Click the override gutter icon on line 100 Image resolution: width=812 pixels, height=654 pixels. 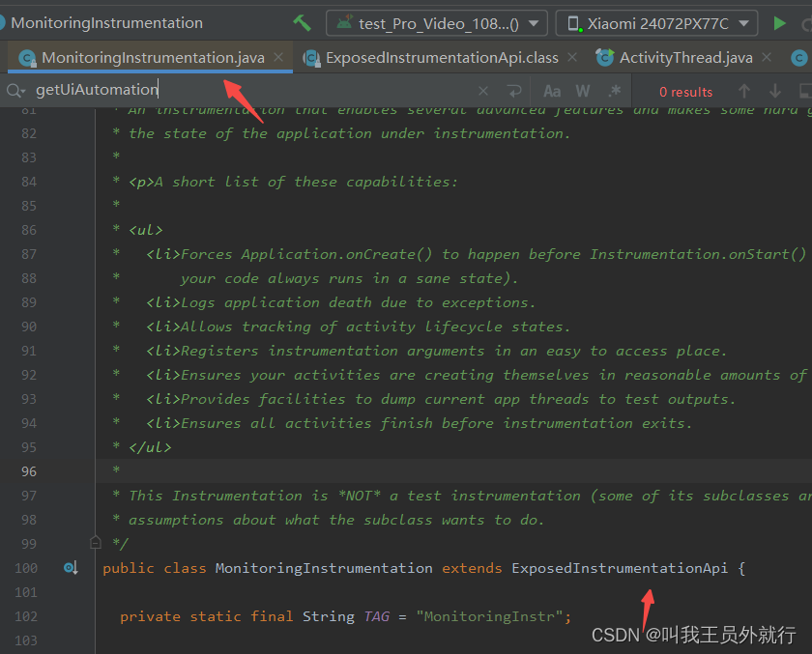(x=70, y=568)
